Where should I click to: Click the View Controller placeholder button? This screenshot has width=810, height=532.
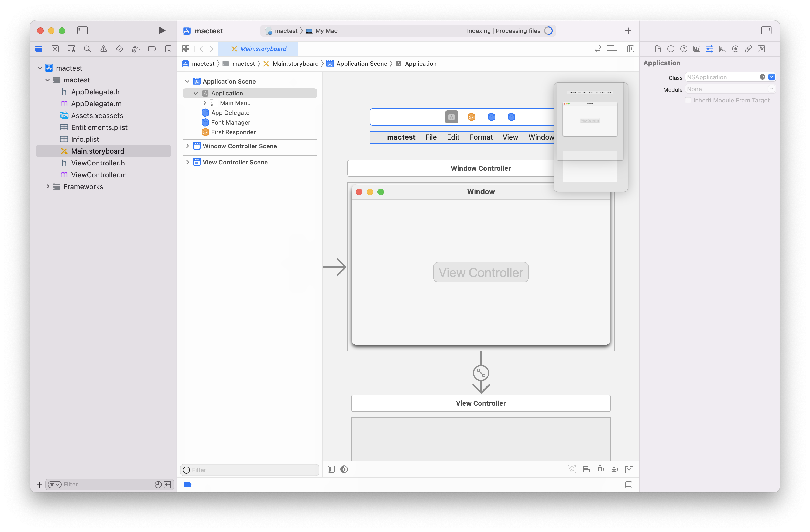pos(480,272)
